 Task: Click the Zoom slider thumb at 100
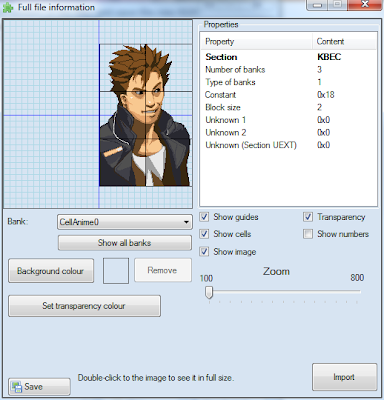(x=209, y=292)
